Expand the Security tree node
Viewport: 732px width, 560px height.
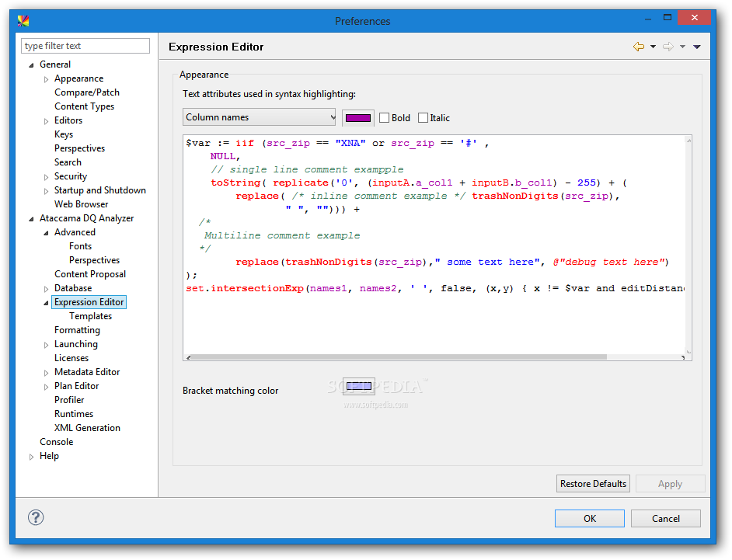[46, 177]
